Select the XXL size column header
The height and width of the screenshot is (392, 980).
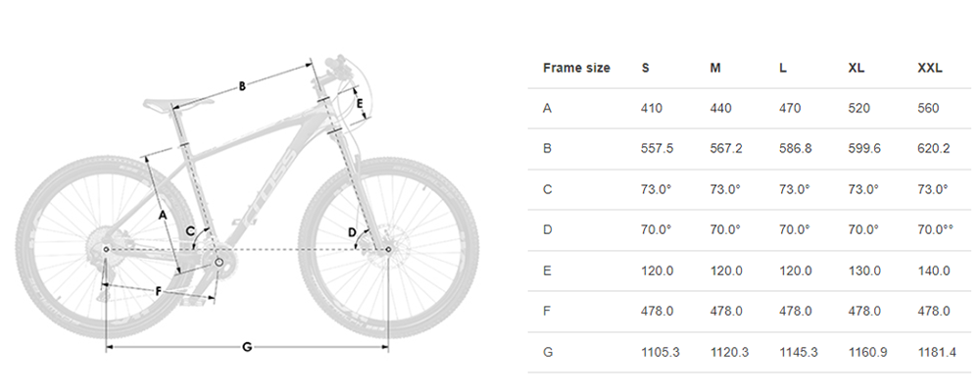pos(929,68)
